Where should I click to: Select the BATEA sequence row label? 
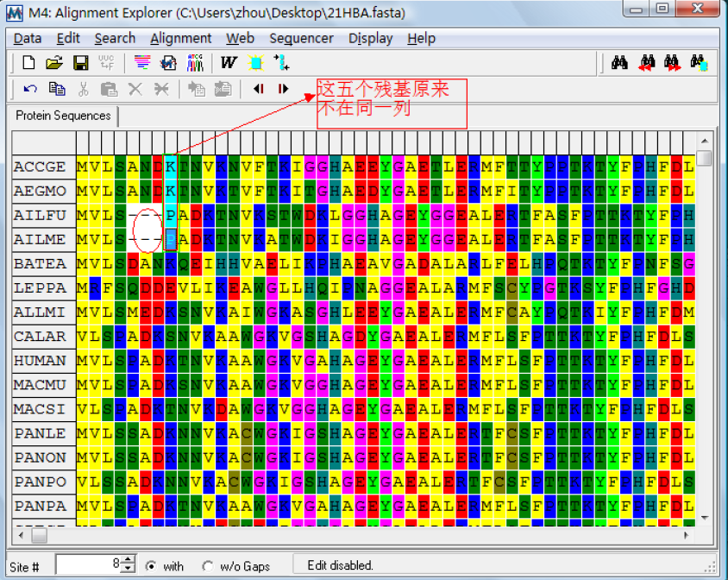click(44, 263)
